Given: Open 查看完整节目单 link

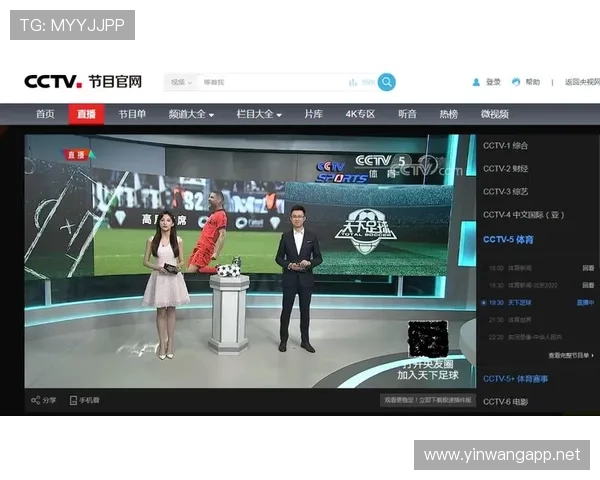Looking at the screenshot, I should coord(571,356).
